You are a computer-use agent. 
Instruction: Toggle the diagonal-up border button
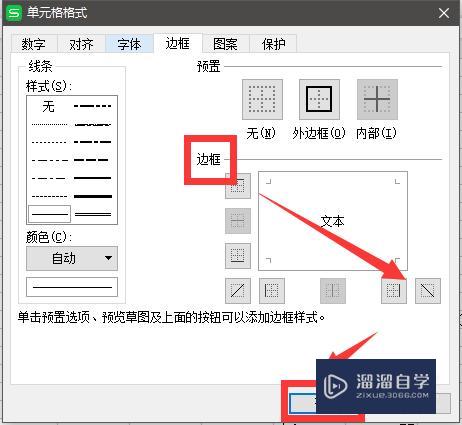[238, 291]
